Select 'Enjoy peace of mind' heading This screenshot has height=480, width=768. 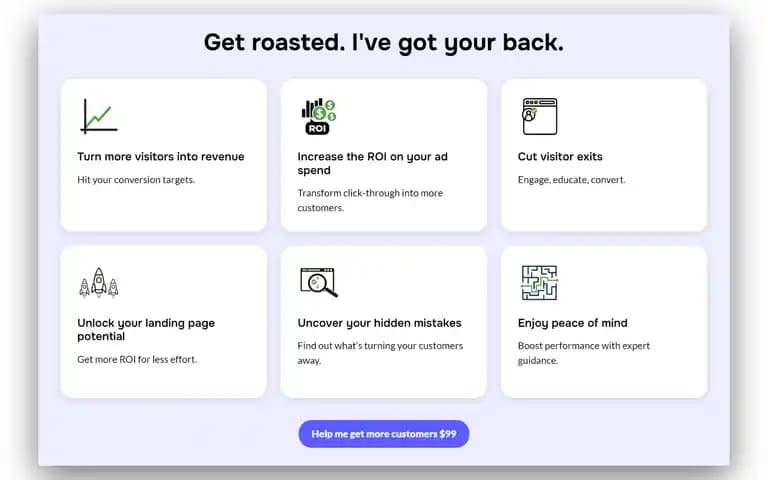573,323
